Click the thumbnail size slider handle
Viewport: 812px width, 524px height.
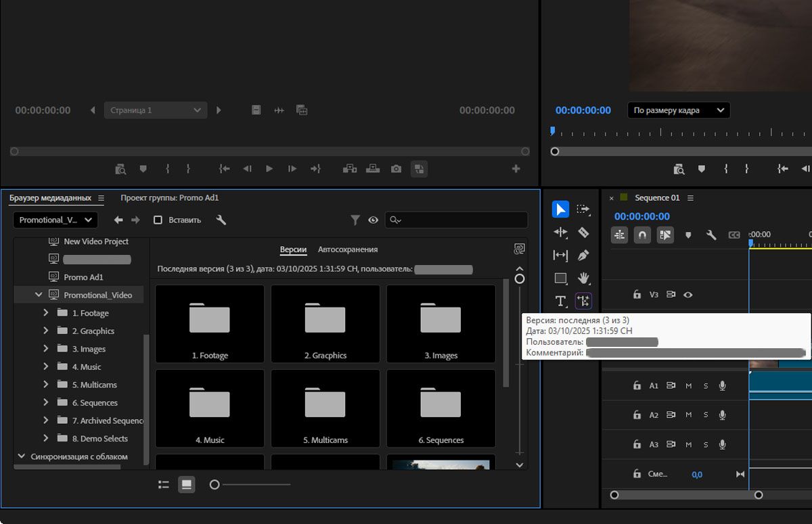(x=215, y=484)
